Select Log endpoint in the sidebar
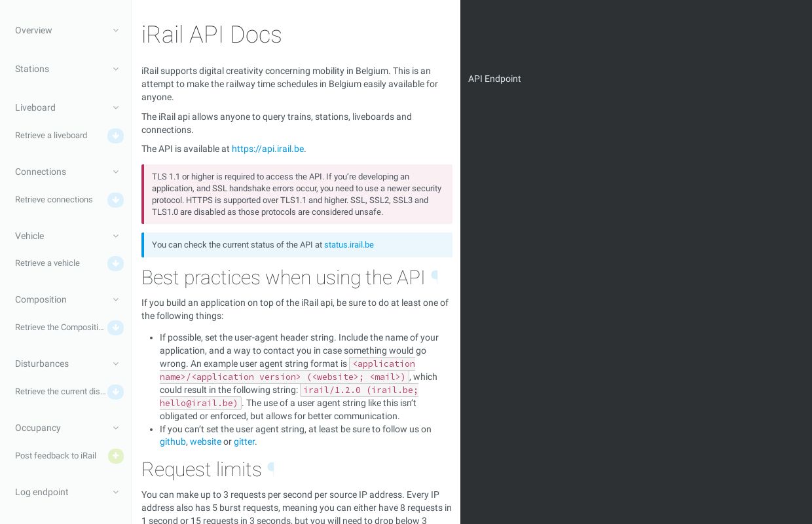This screenshot has height=524, width=812. point(42,492)
